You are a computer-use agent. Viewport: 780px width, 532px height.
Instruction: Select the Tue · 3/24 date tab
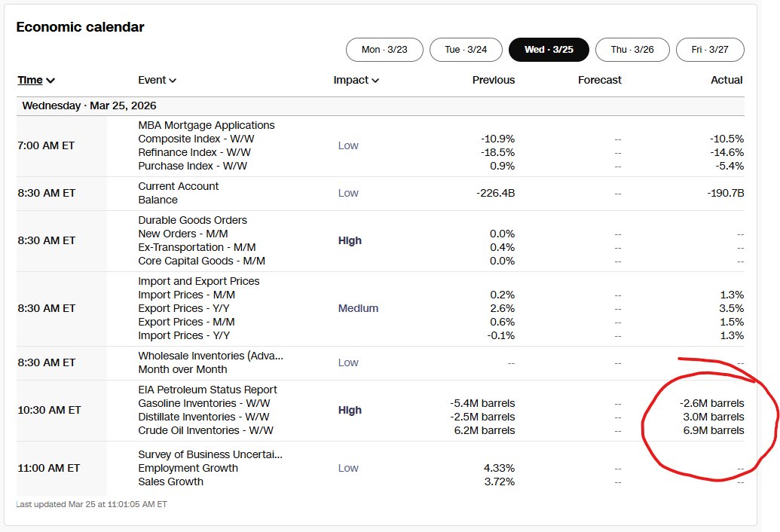(x=466, y=50)
